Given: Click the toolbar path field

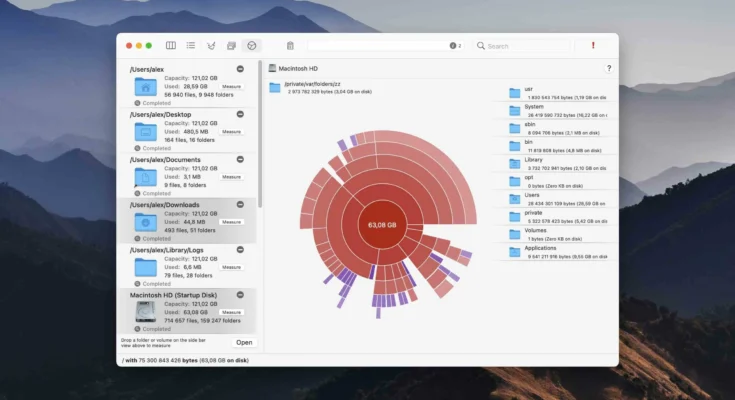Looking at the screenshot, I should tap(384, 45).
